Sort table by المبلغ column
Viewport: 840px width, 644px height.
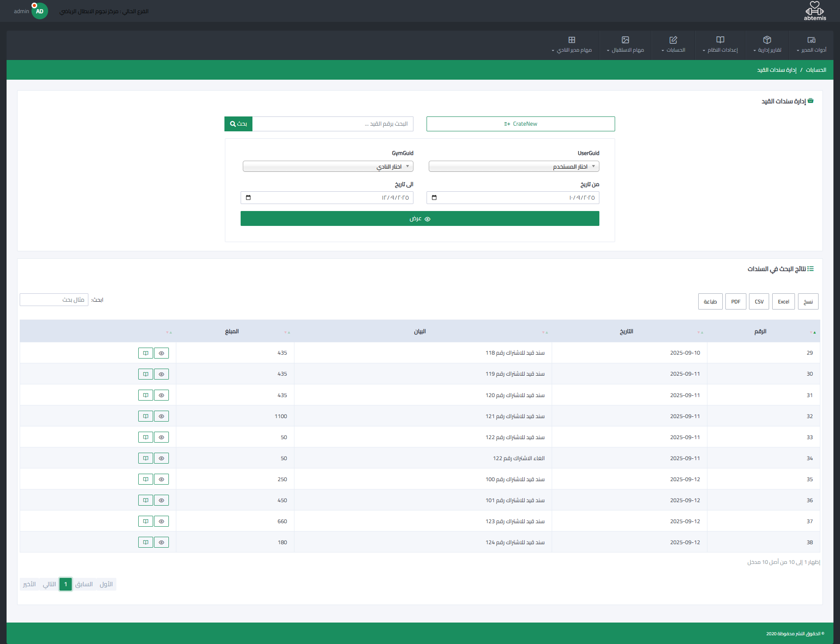pyautogui.click(x=232, y=332)
